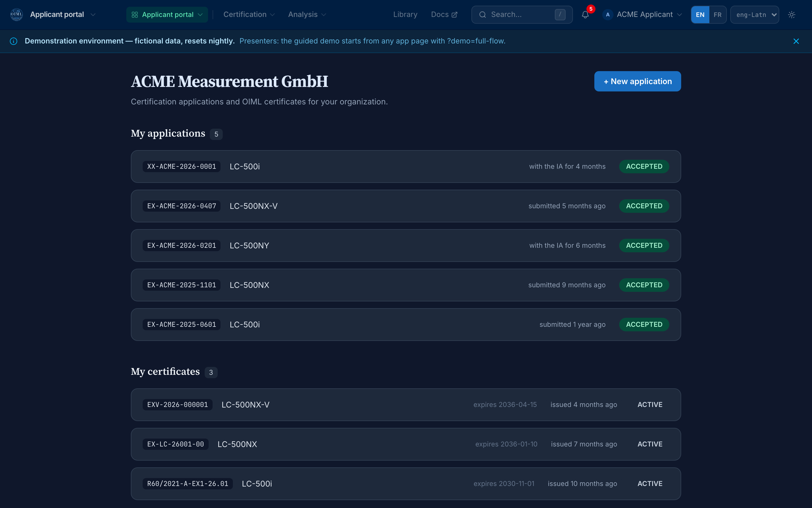Click 'expires 2030-11-01' text
812x508 pixels.
pyautogui.click(x=504, y=484)
